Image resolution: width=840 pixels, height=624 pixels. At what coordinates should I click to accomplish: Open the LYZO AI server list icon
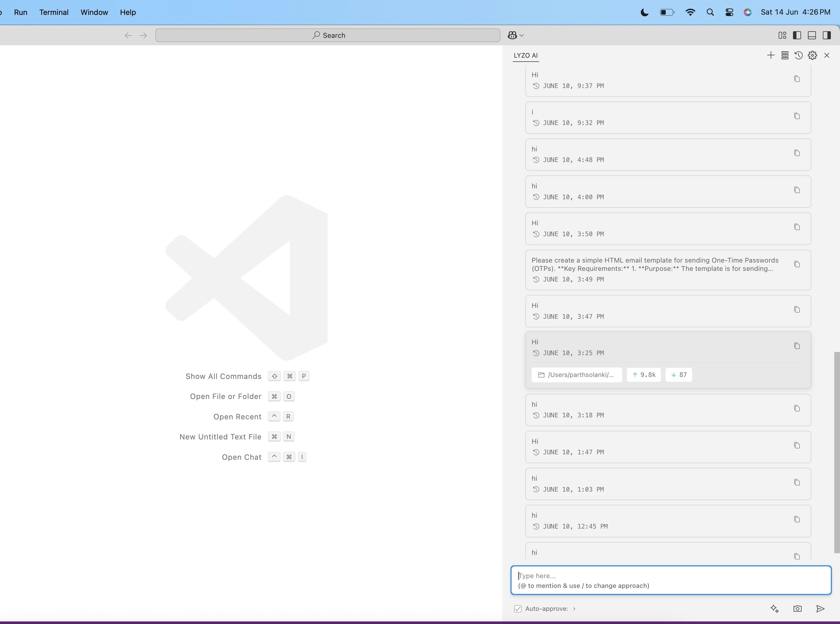784,56
